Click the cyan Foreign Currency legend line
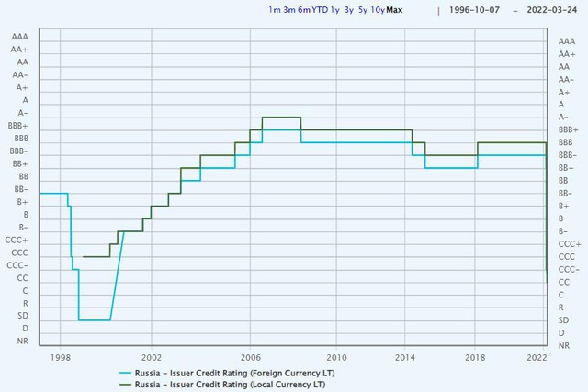This screenshot has height=392, width=588. [125, 374]
